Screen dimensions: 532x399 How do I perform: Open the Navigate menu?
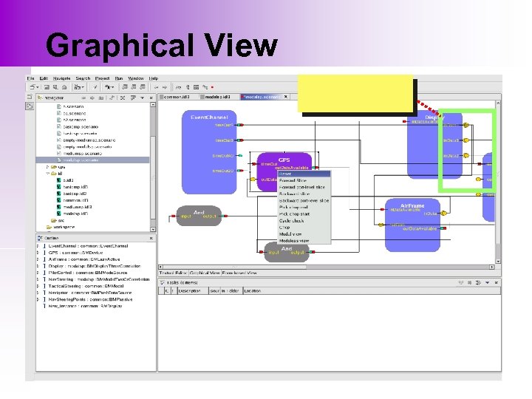pos(61,78)
